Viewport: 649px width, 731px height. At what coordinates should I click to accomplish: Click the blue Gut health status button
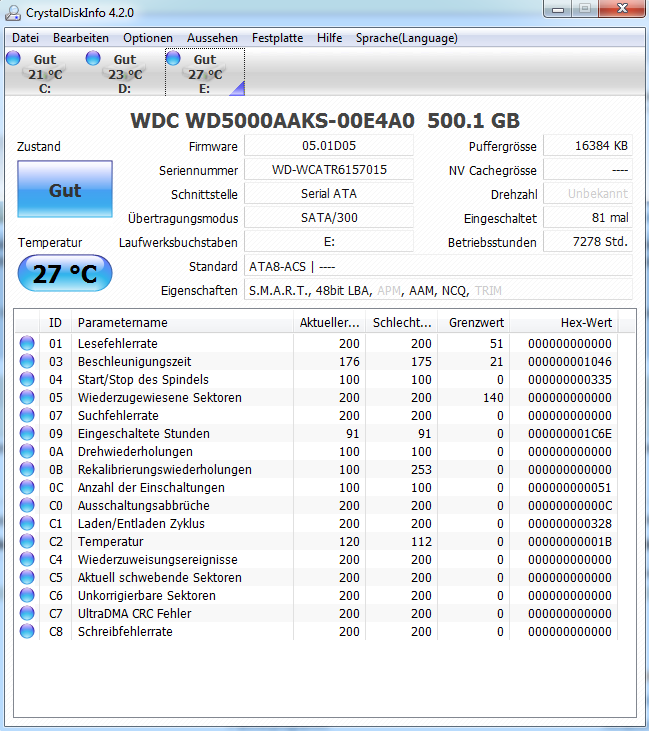click(x=65, y=189)
